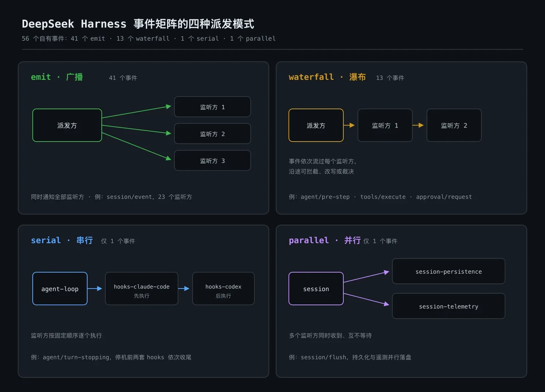The width and height of the screenshot is (545, 392).
Task: Click the hooks-codex 后执行 box
Action: coord(223,289)
